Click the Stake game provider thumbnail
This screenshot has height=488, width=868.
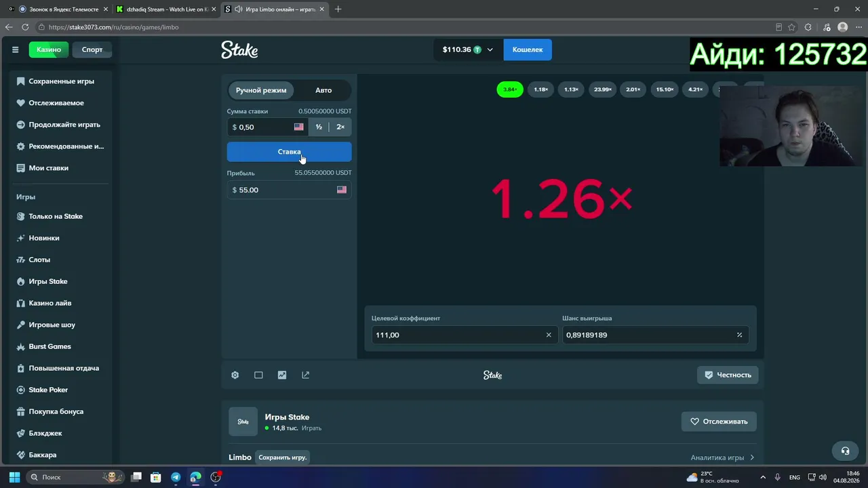[x=243, y=422]
